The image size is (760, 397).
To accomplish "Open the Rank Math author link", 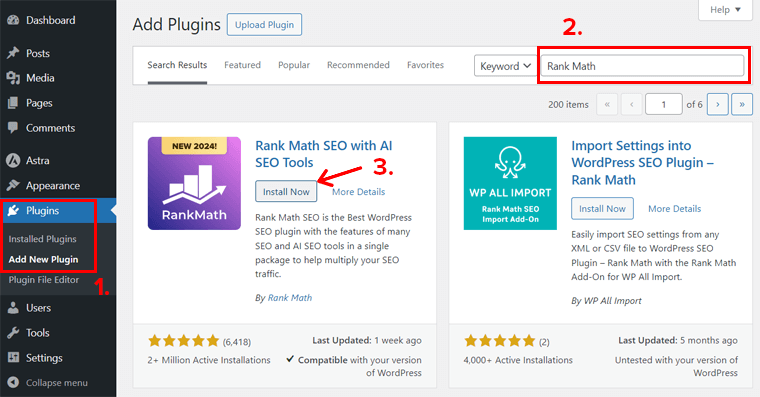I will [290, 298].
